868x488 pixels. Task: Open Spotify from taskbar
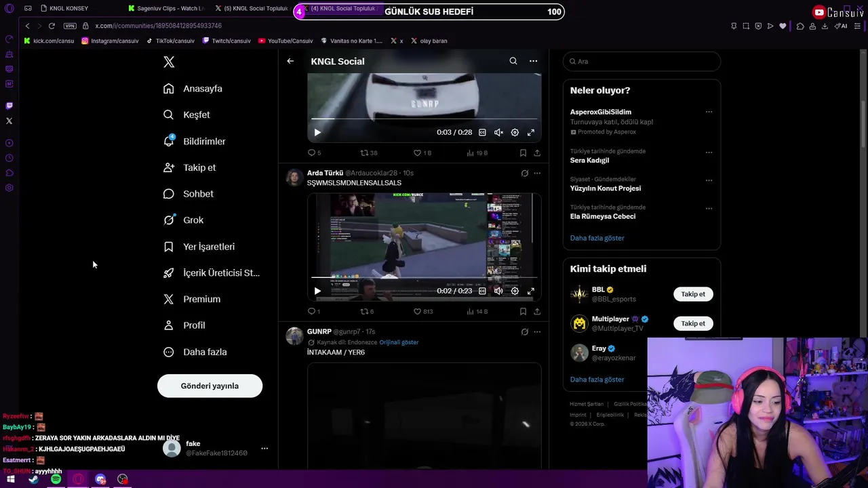pos(56,479)
